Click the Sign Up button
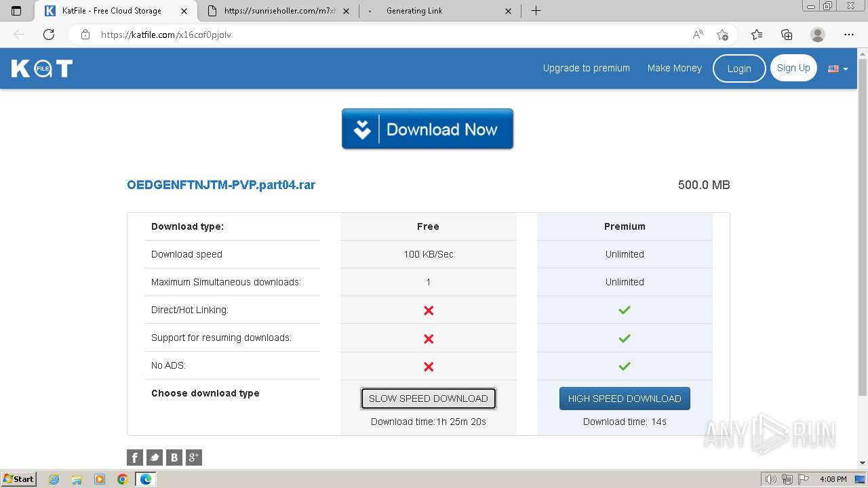Viewport: 868px width, 488px height. pyautogui.click(x=793, y=68)
